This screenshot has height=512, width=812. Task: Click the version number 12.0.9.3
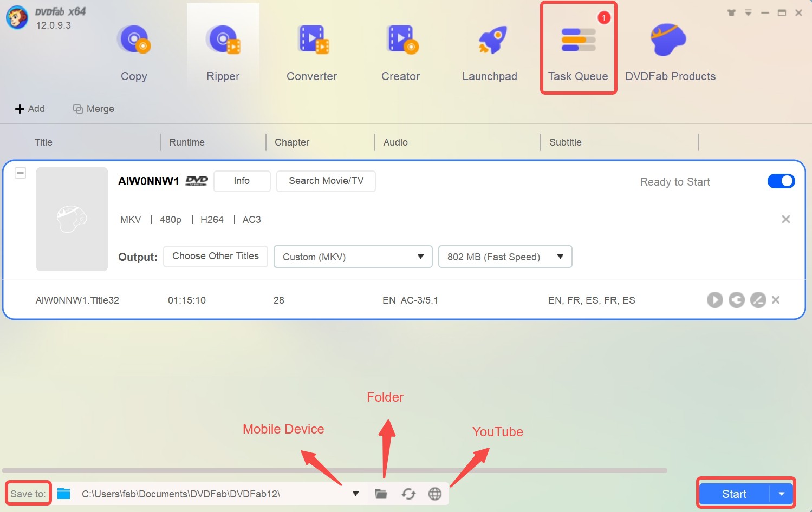[53, 25]
